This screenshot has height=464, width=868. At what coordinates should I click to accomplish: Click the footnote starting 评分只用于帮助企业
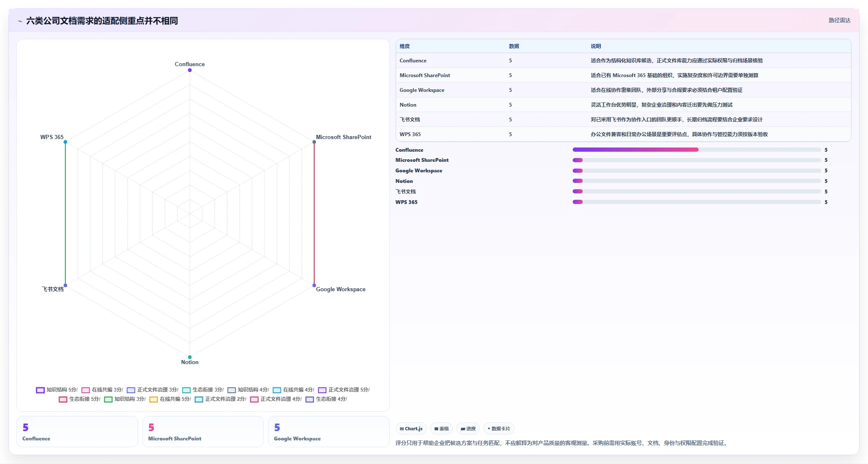(562, 443)
